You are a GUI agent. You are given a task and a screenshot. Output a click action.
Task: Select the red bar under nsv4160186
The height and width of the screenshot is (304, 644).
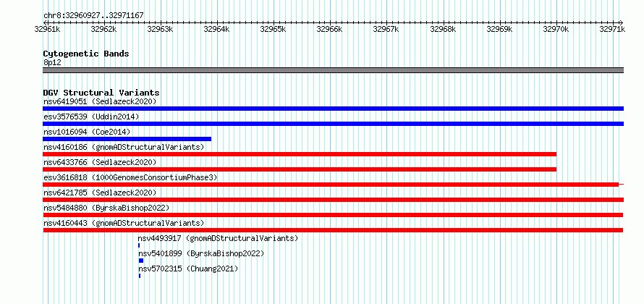click(x=300, y=154)
